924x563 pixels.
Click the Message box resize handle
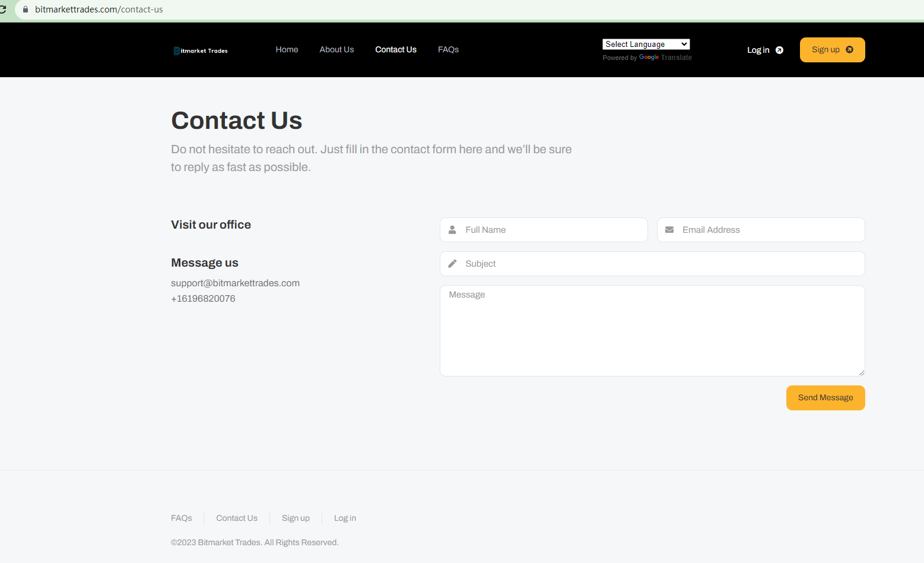pos(861,372)
